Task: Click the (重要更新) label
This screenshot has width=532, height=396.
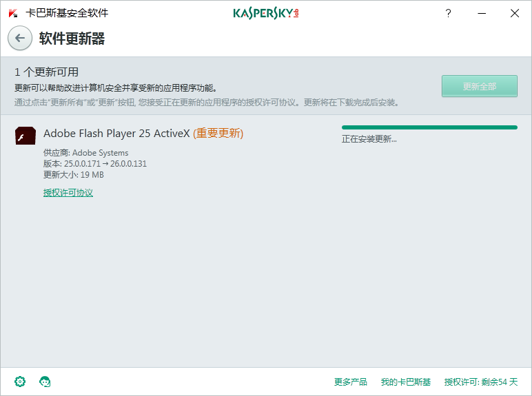Action: coord(218,133)
